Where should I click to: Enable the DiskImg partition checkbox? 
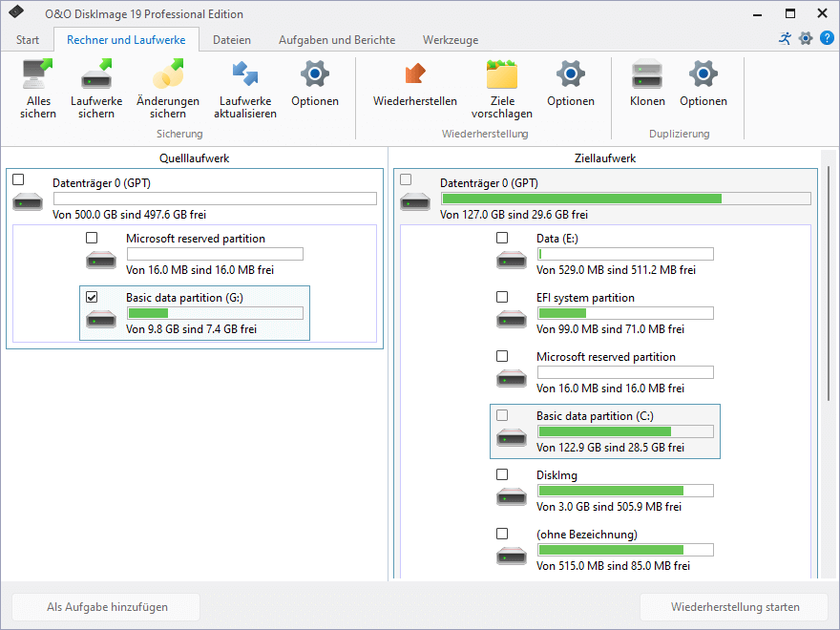(x=502, y=474)
